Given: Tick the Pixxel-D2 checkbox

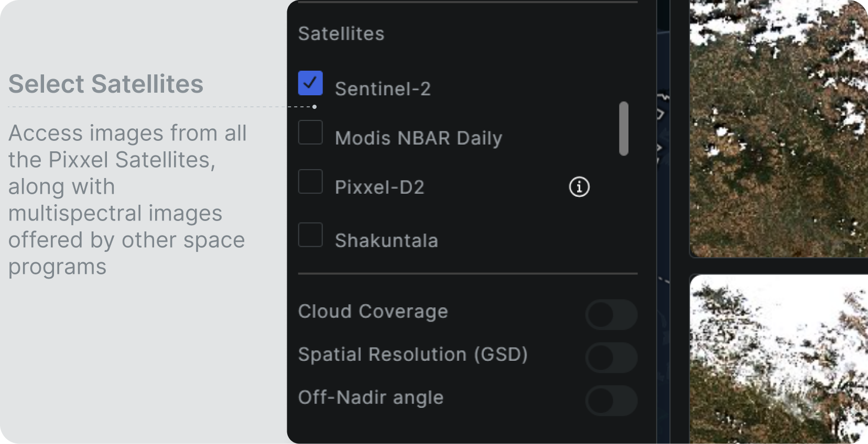Looking at the screenshot, I should 310,182.
